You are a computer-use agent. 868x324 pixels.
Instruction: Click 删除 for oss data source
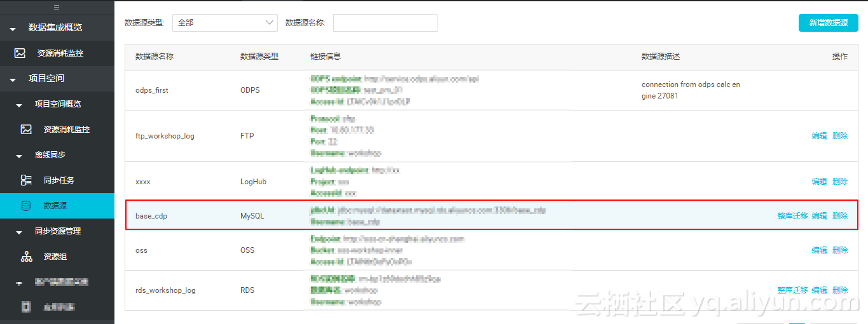pyautogui.click(x=840, y=250)
